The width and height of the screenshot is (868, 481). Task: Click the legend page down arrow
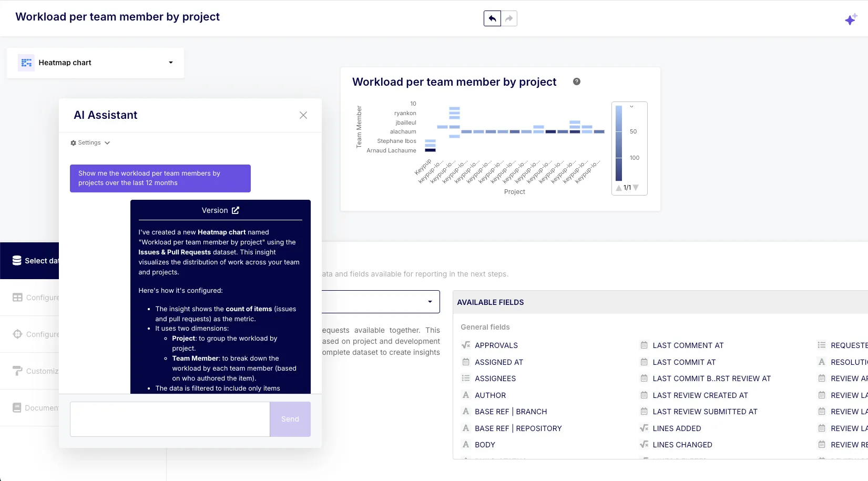pos(636,188)
